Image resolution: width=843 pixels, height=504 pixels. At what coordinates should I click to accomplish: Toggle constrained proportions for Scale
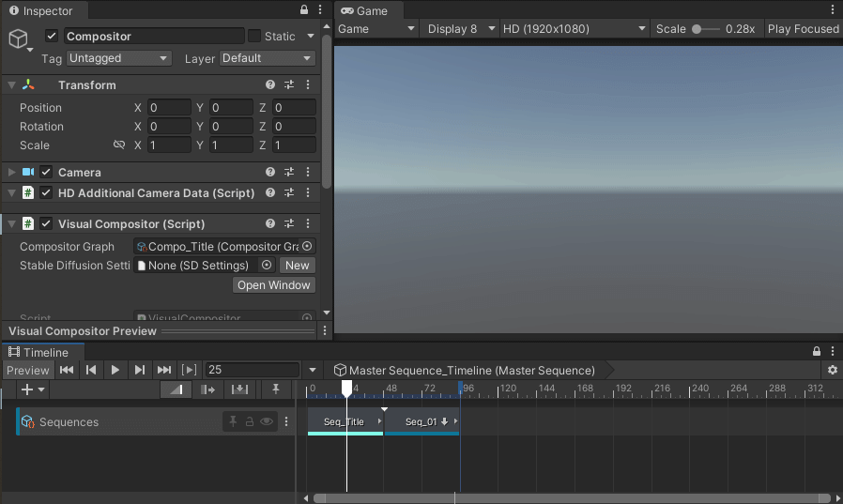119,145
